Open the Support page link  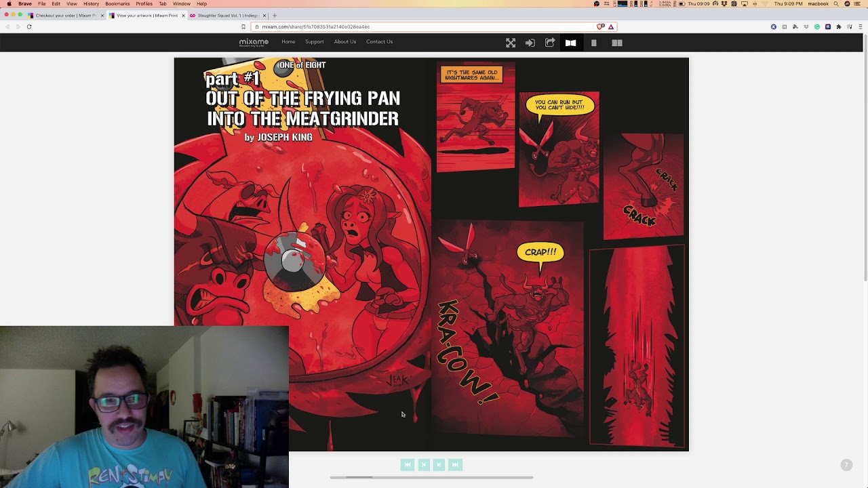314,42
